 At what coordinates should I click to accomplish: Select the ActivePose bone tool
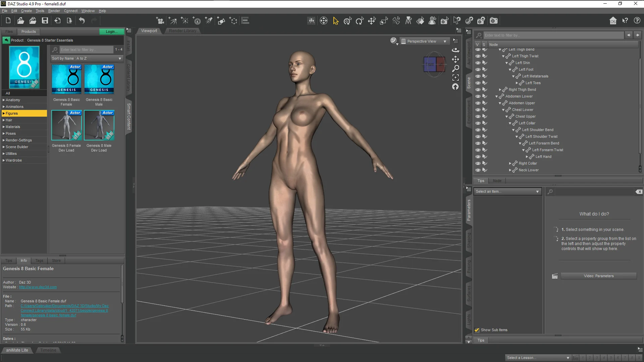click(x=396, y=21)
